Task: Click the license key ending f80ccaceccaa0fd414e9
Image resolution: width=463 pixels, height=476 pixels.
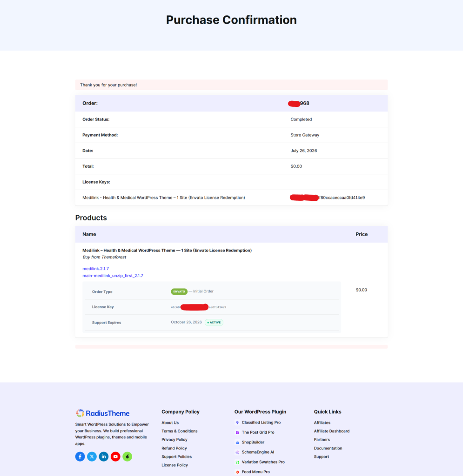Action: 328,198
